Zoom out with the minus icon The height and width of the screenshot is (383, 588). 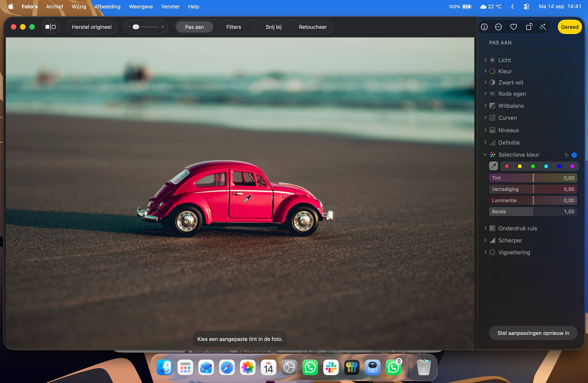point(128,27)
